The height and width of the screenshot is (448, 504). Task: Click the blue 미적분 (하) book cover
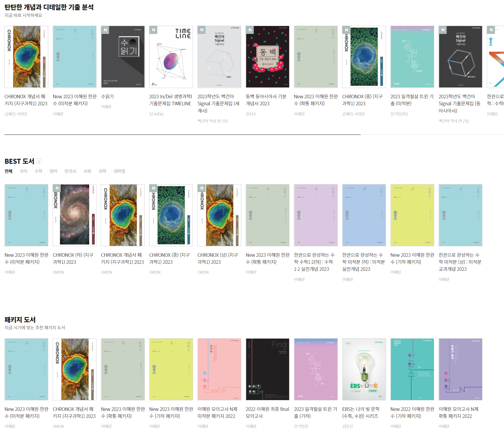364,215
